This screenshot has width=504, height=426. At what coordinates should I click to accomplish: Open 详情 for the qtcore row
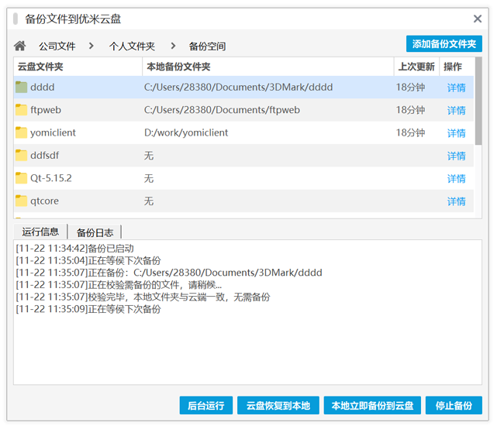456,201
